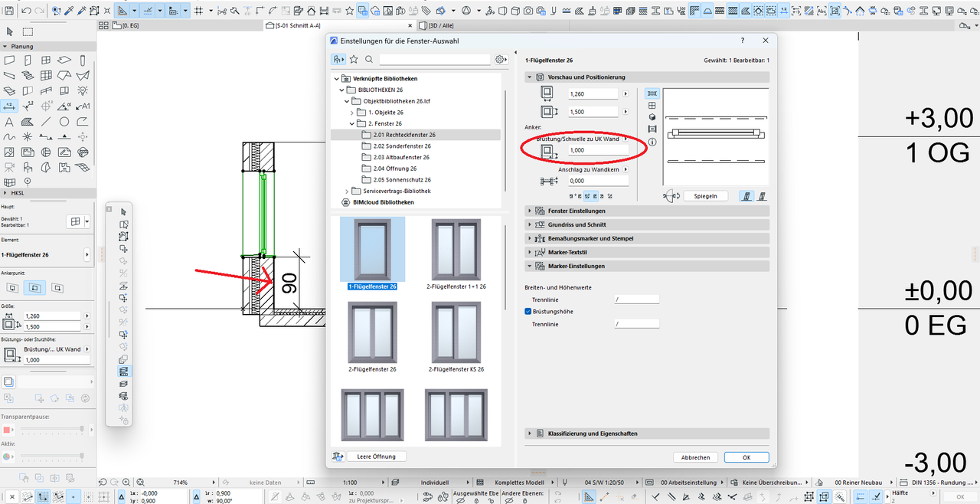Expand the Servicevertrags-Bibliothek folder

click(x=345, y=191)
